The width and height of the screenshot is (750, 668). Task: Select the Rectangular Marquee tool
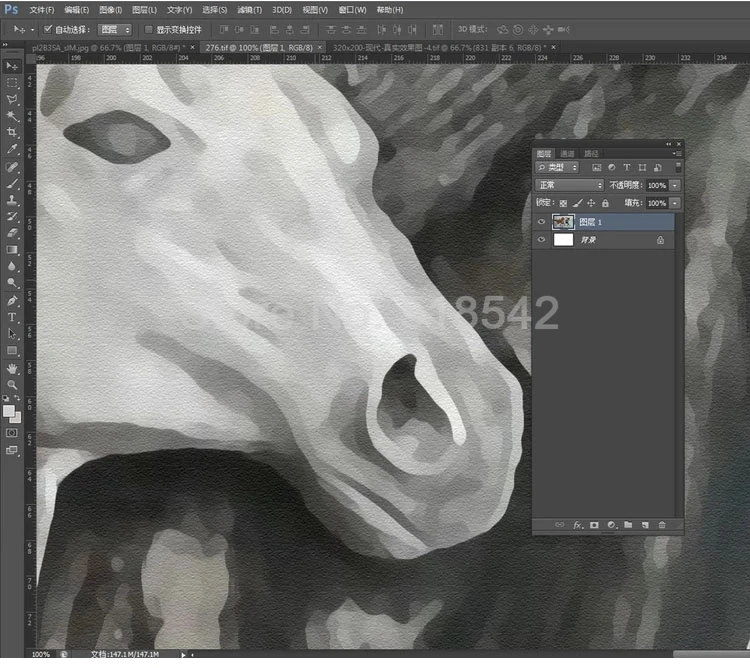pos(12,83)
